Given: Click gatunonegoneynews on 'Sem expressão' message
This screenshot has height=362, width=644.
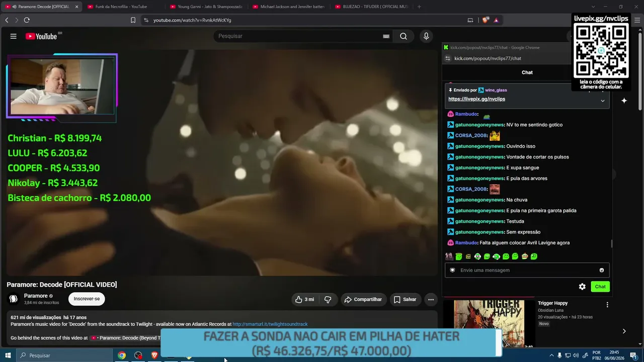Looking at the screenshot, I should [x=479, y=232].
